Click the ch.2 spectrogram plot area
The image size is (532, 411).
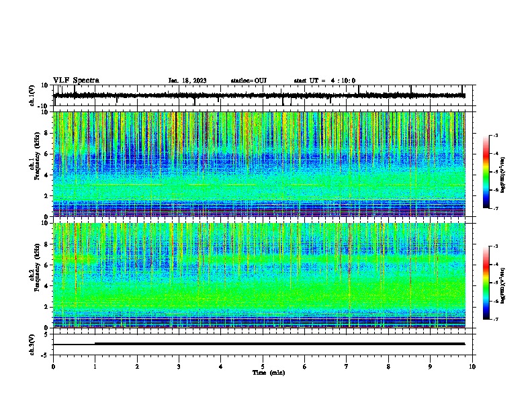(x=259, y=275)
